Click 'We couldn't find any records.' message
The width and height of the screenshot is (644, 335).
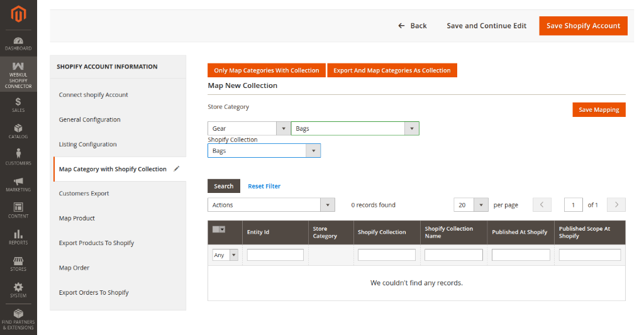pos(416,283)
